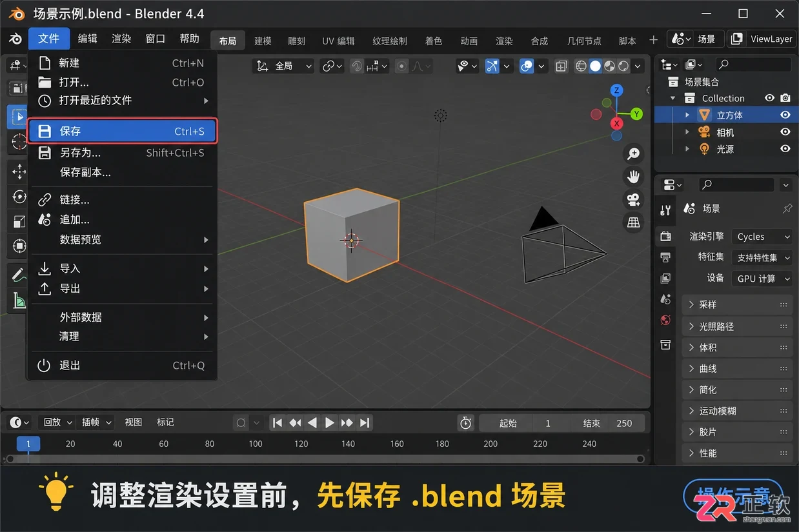Toggle proportional editing button
The height and width of the screenshot is (532, 799).
click(402, 66)
